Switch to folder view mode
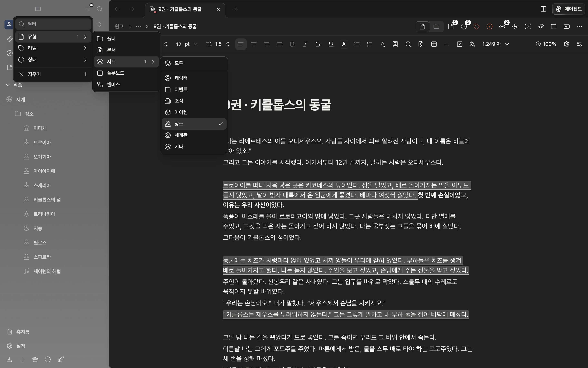Viewport: 588px width, 368px height. pyautogui.click(x=436, y=27)
